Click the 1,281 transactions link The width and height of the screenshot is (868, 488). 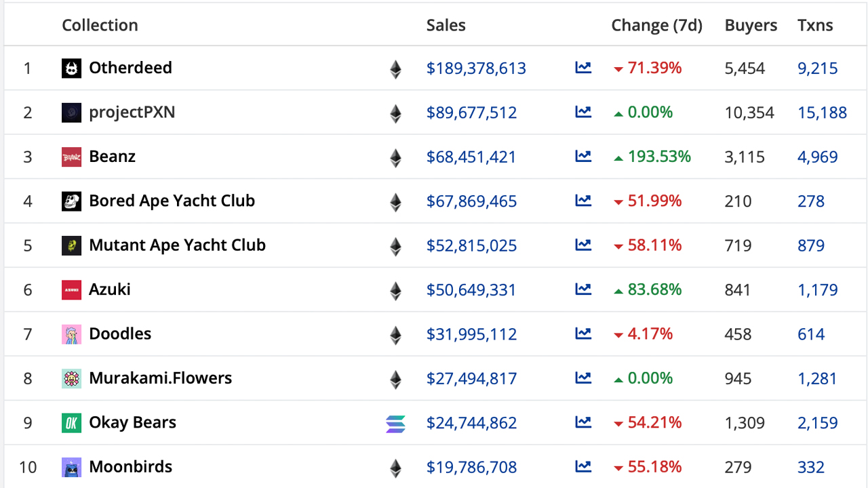(x=818, y=378)
